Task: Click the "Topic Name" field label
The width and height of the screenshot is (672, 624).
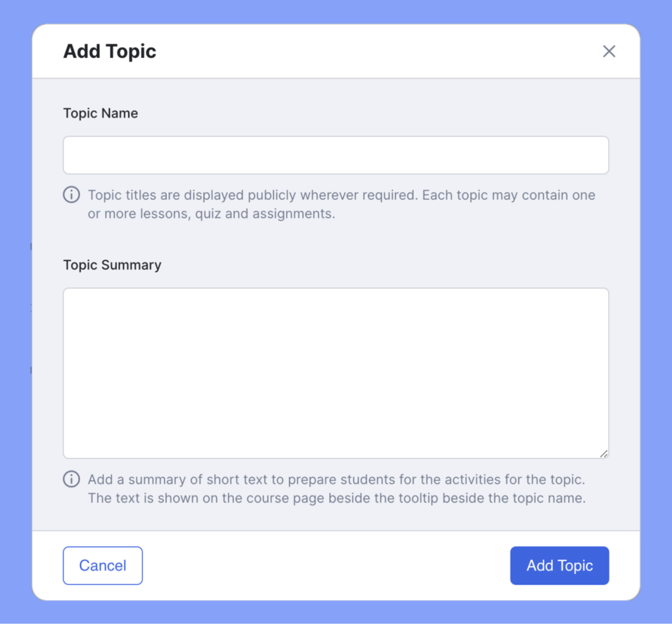Action: 101,113
